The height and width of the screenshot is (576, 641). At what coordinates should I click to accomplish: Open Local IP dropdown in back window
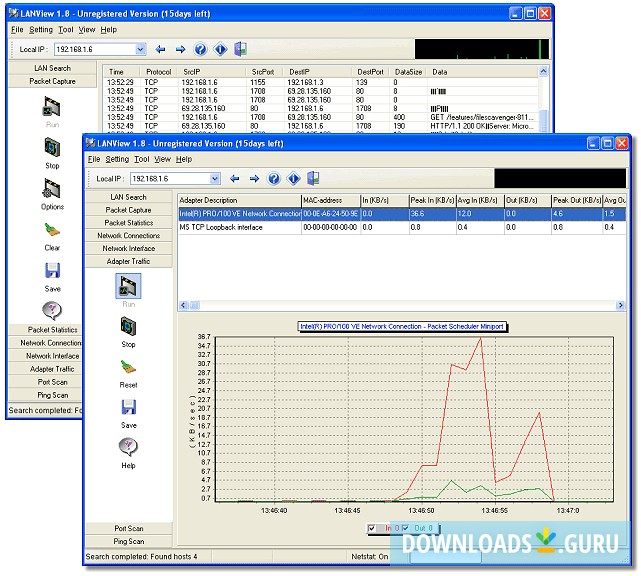[x=140, y=49]
